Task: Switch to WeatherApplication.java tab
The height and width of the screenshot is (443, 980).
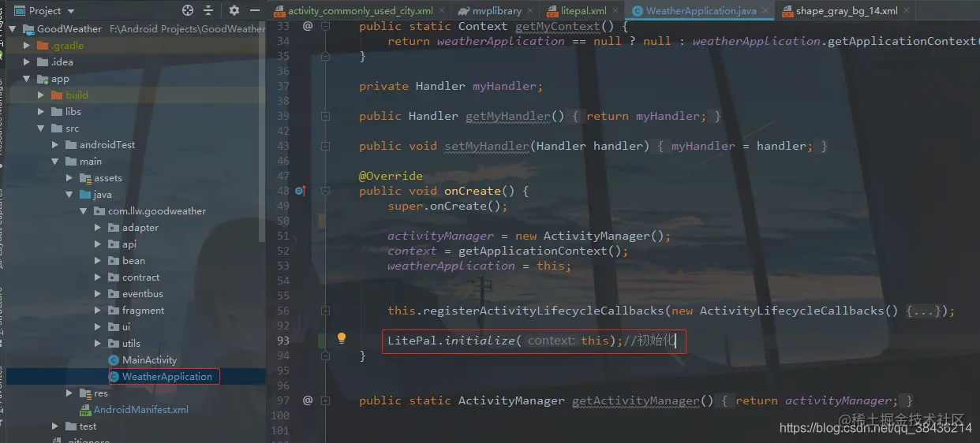Action: point(701,11)
